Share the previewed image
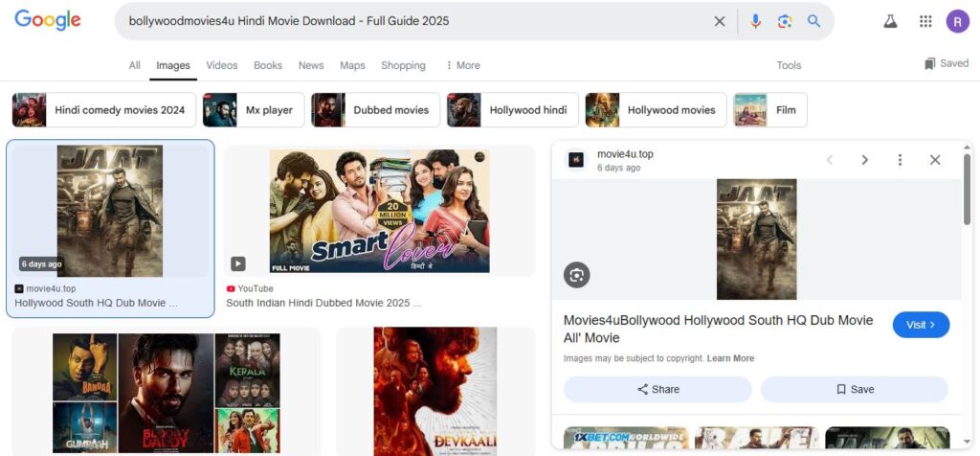The width and height of the screenshot is (980, 456). coord(657,389)
